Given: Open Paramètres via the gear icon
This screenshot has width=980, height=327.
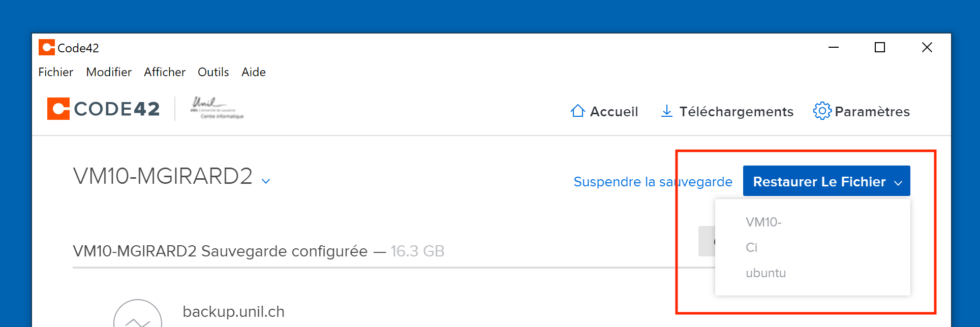Looking at the screenshot, I should (822, 111).
